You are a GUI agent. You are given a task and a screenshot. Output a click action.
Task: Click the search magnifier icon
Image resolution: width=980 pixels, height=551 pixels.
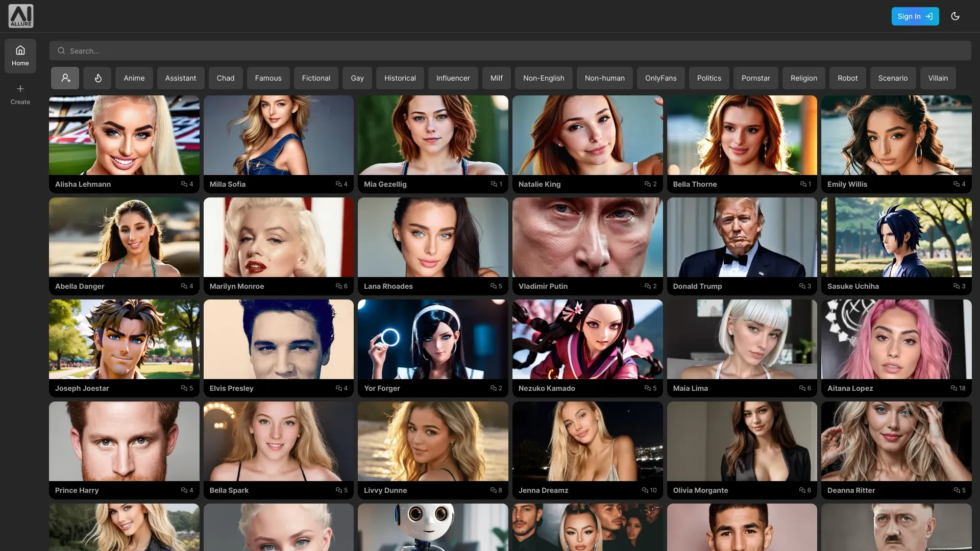pyautogui.click(x=61, y=50)
